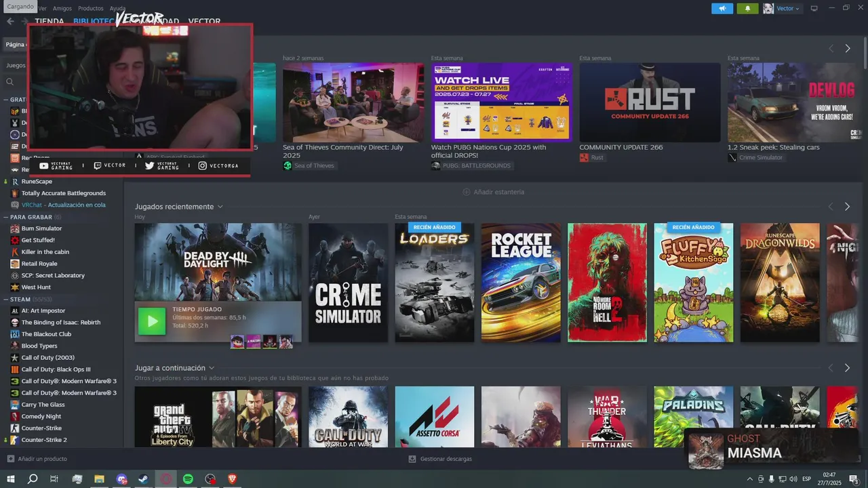The width and height of the screenshot is (868, 488).
Task: Click the ESP language indicator in the tray
Action: [x=806, y=479]
